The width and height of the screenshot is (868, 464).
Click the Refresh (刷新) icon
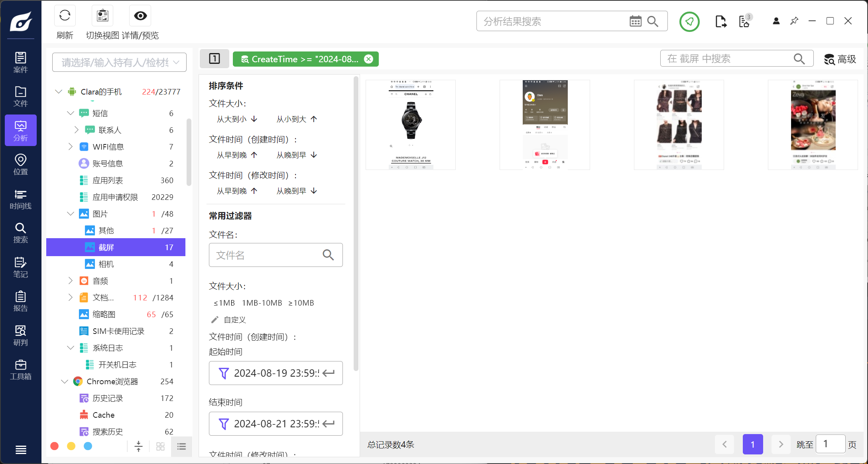65,16
